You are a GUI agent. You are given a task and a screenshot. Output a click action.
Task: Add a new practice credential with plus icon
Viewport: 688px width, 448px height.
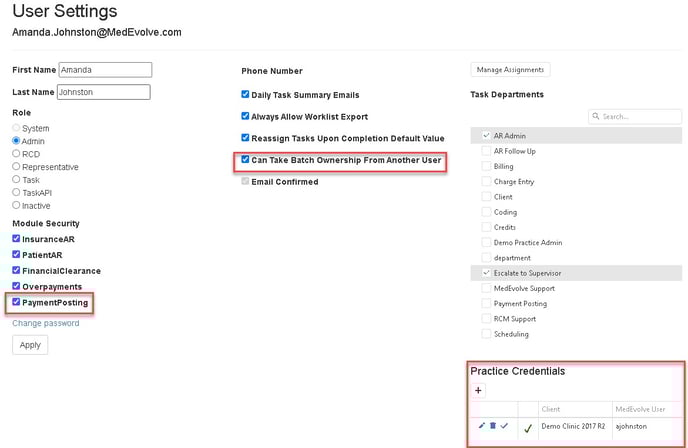pos(478,390)
